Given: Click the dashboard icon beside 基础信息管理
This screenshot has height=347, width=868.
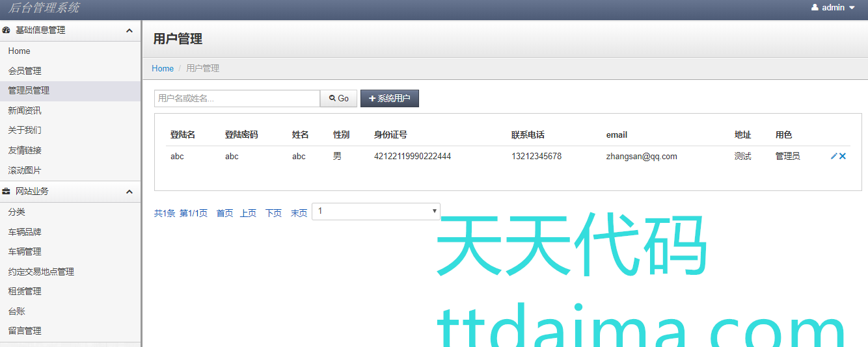Looking at the screenshot, I should pyautogui.click(x=7, y=31).
